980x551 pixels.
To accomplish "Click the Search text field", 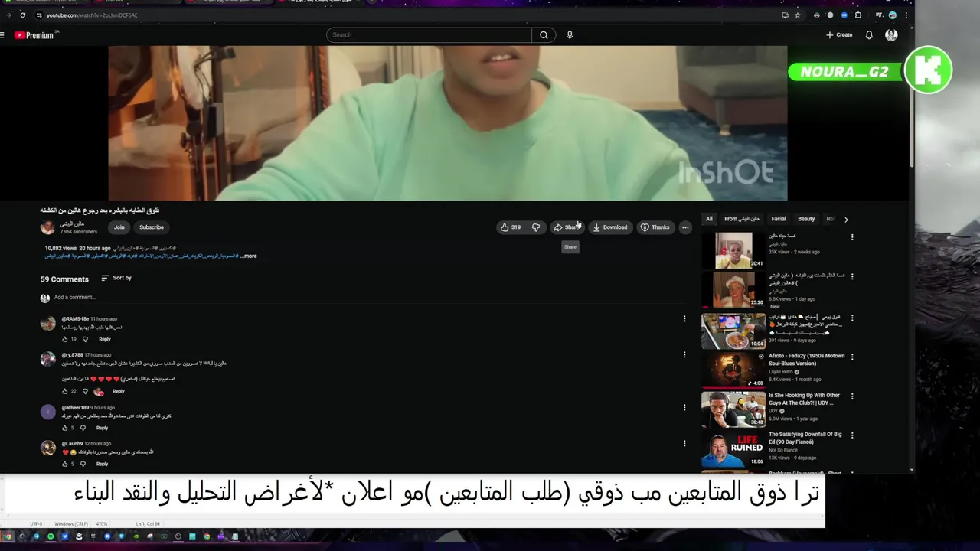I will click(429, 35).
